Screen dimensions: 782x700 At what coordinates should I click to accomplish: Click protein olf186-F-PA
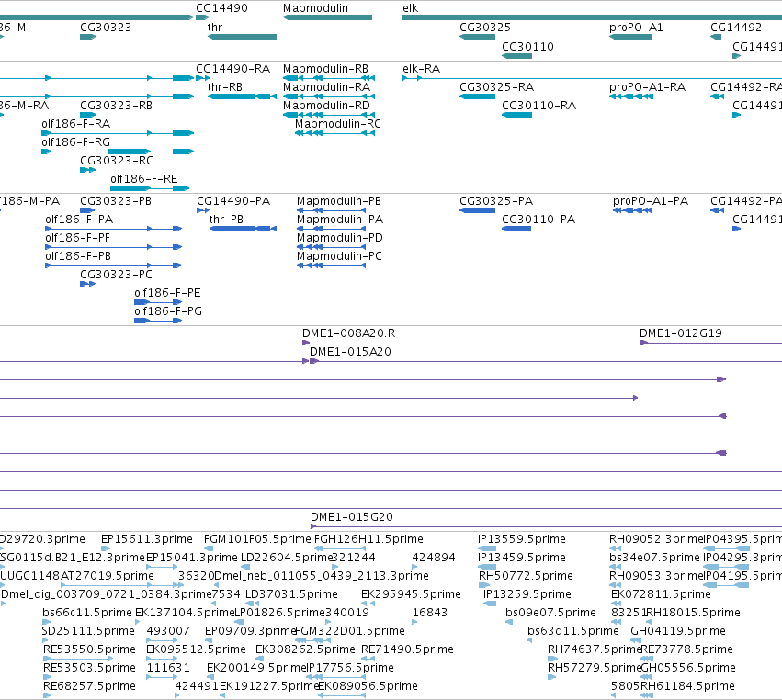pyautogui.click(x=79, y=220)
